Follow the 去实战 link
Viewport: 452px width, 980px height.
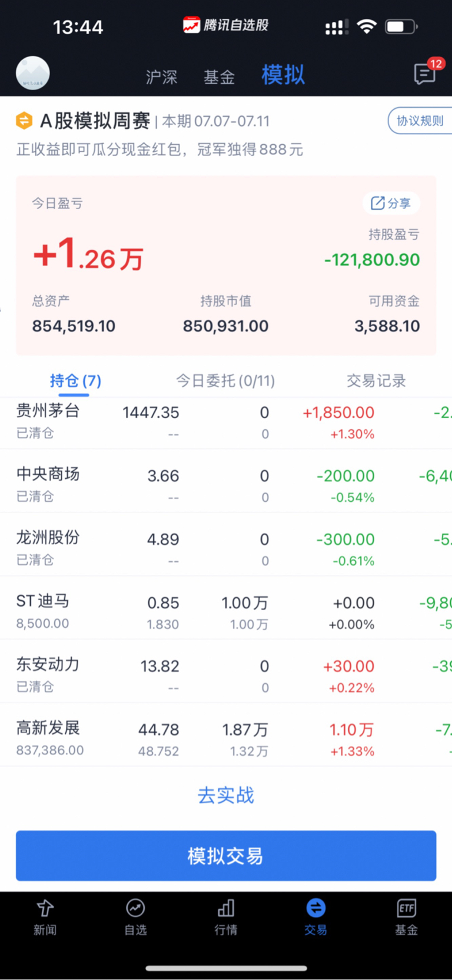[226, 796]
